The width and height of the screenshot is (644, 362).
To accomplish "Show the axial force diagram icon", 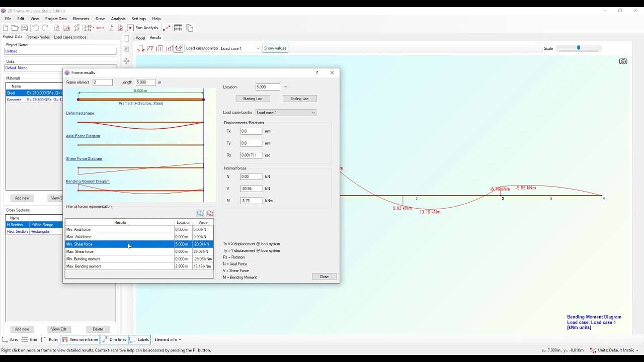I will pos(150,48).
